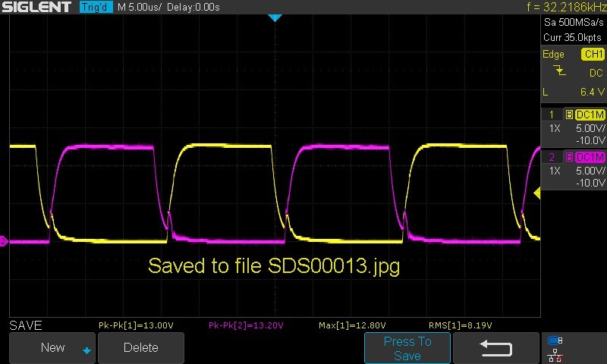Click the Curr 35.0kpts memory depth
The image size is (607, 364).
click(572, 37)
